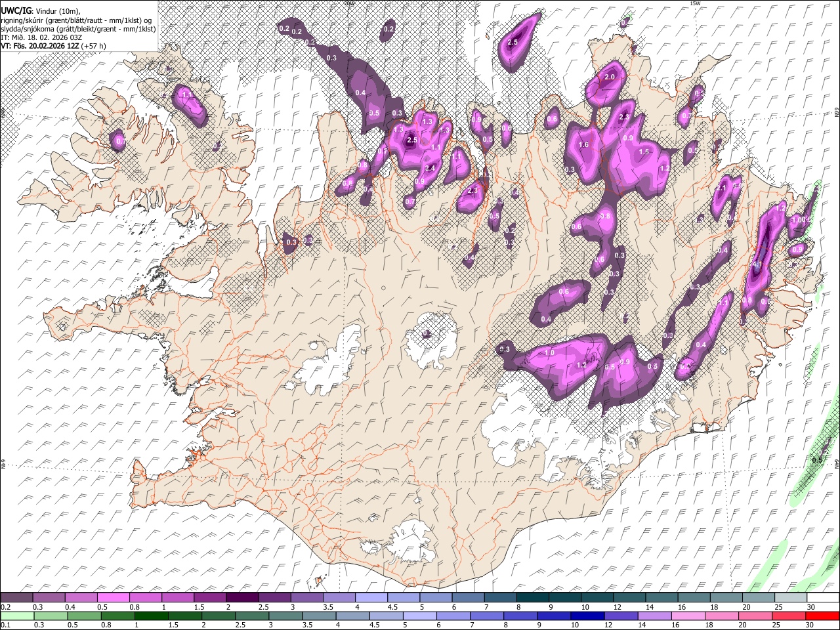Viewport: 840px width, 630px height.
Task: Select the darkest purple swatch labeled 2
Action: pyautogui.click(x=242, y=598)
